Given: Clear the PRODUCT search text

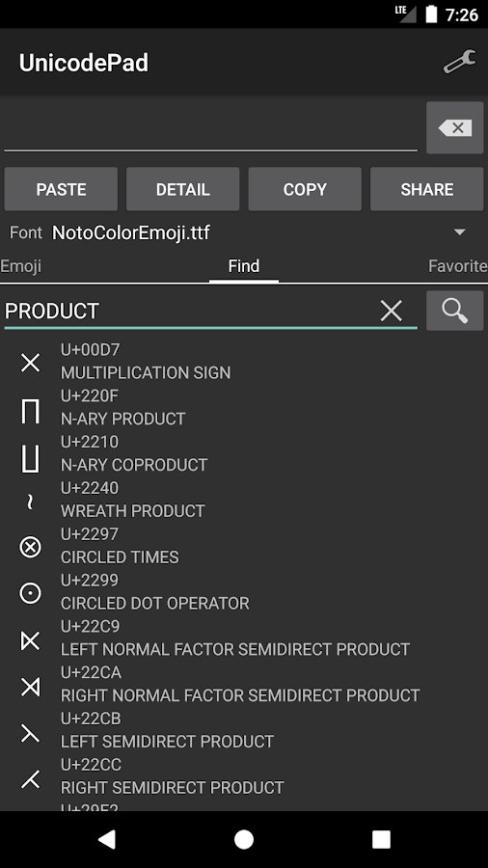Looking at the screenshot, I should click(392, 312).
